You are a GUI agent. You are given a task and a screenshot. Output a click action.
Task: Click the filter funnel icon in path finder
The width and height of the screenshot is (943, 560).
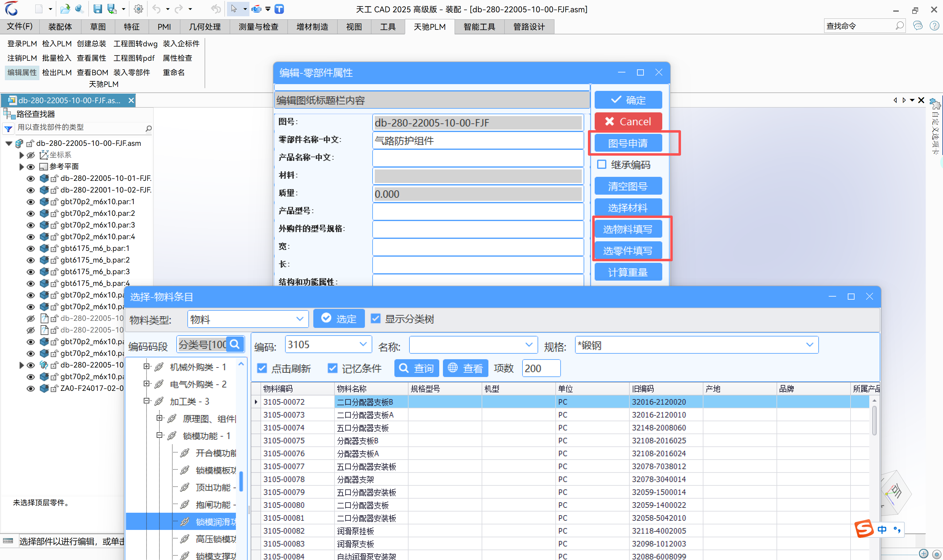click(x=8, y=129)
